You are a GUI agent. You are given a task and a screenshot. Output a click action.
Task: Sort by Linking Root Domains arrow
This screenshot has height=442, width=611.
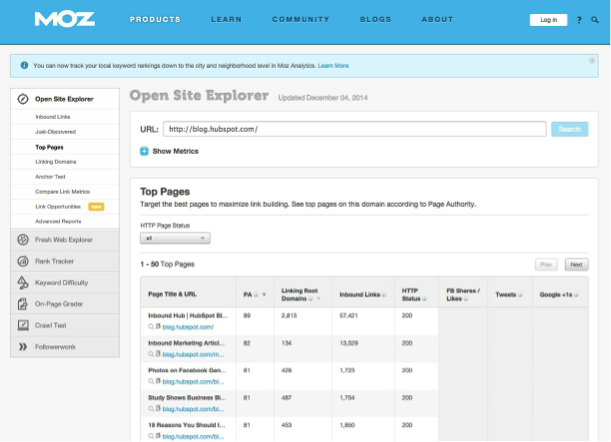pyautogui.click(x=318, y=299)
